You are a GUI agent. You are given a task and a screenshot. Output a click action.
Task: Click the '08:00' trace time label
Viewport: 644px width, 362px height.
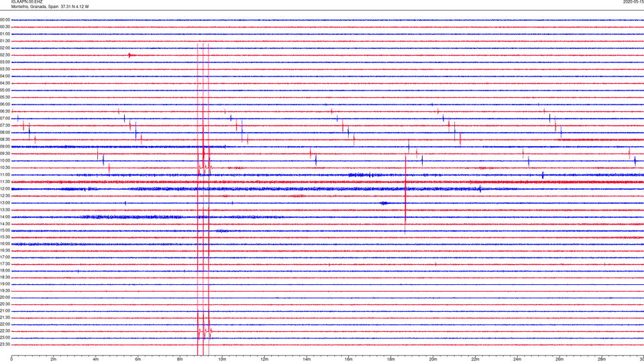click(x=5, y=133)
